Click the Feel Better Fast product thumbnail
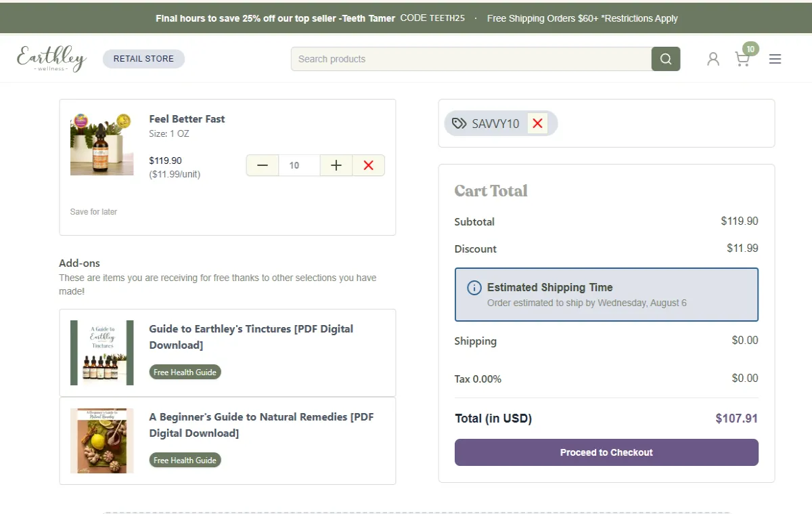This screenshot has width=812, height=514. [101, 143]
